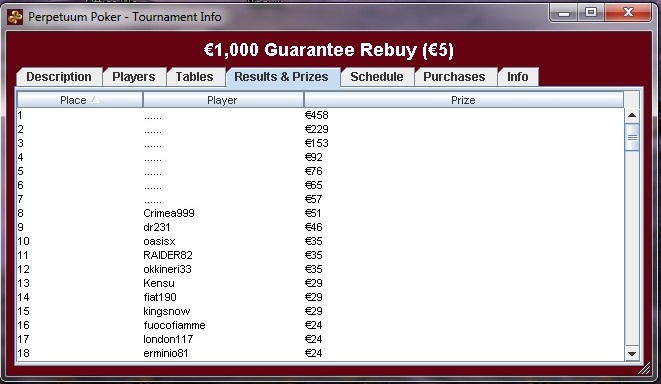The width and height of the screenshot is (661, 384).
Task: Select the Results & Prizes tab
Action: 282,77
